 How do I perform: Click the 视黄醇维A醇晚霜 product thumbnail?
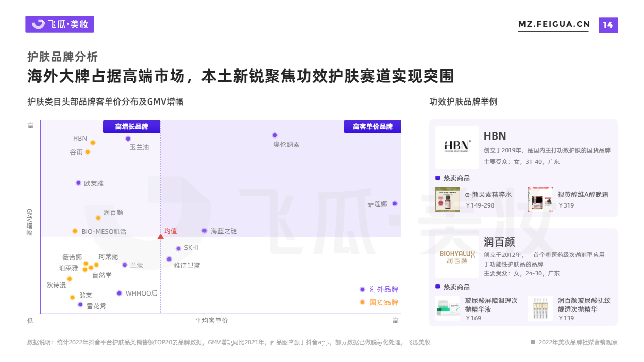540,200
